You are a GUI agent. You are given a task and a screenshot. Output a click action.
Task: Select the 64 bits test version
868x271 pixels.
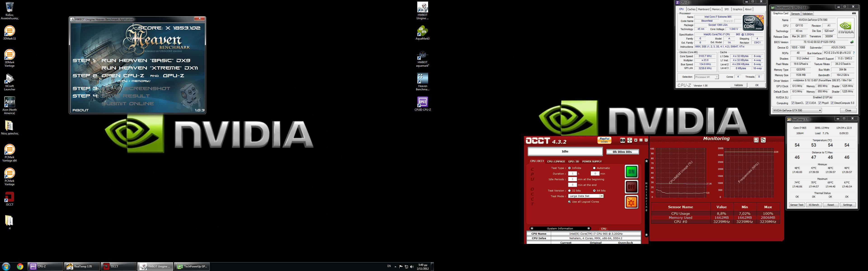pyautogui.click(x=594, y=191)
